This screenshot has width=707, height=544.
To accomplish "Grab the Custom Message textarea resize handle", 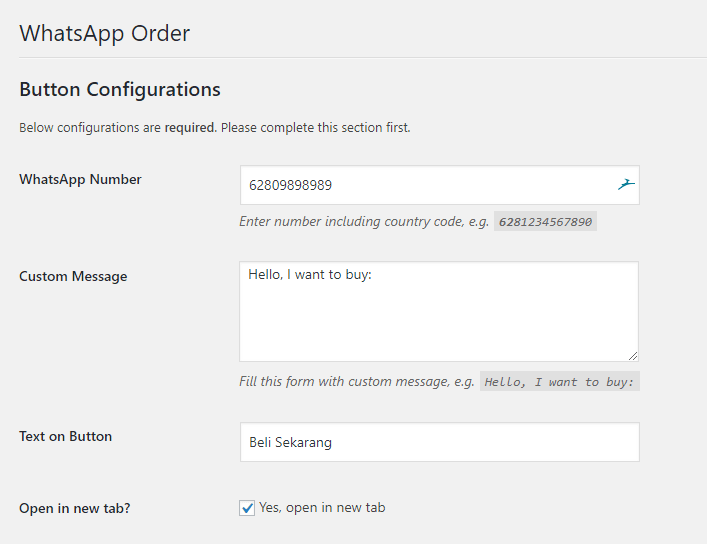I will pyautogui.click(x=633, y=356).
